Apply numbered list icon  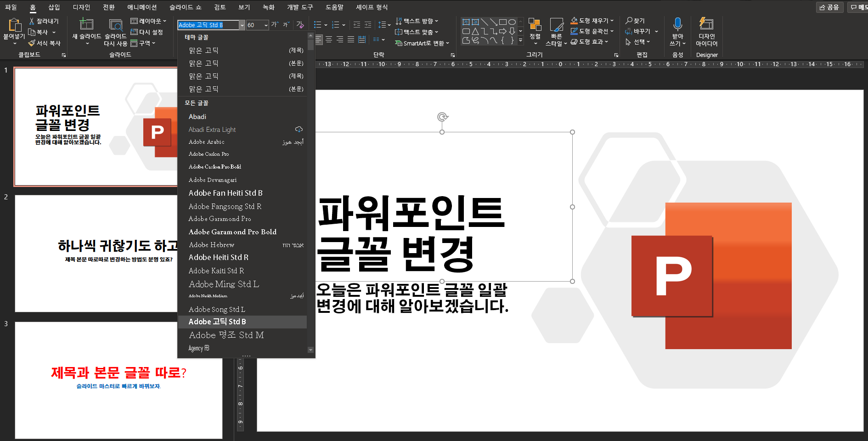click(x=336, y=25)
